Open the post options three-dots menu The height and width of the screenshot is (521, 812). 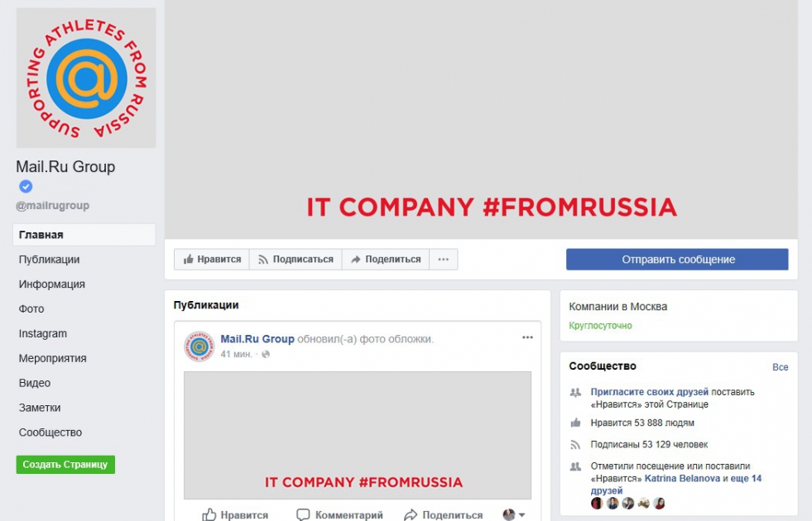pyautogui.click(x=527, y=337)
